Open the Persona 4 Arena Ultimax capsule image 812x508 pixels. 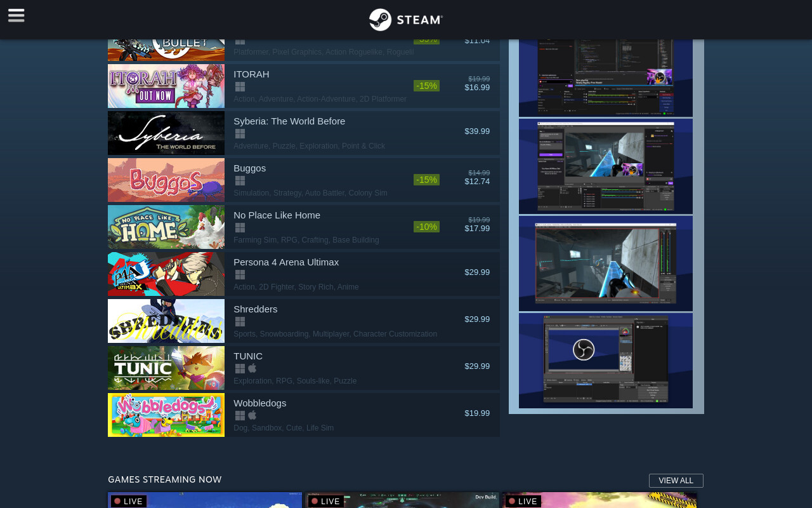[166, 274]
